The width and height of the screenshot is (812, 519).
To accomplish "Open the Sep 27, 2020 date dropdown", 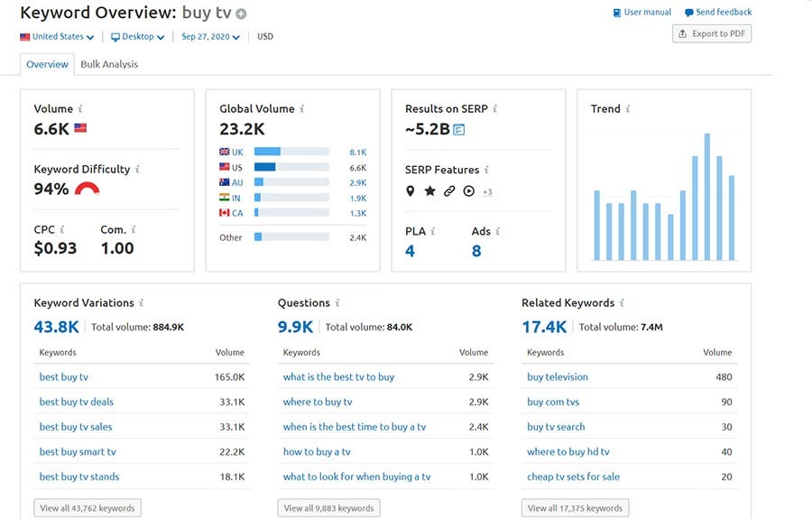I will [210, 37].
